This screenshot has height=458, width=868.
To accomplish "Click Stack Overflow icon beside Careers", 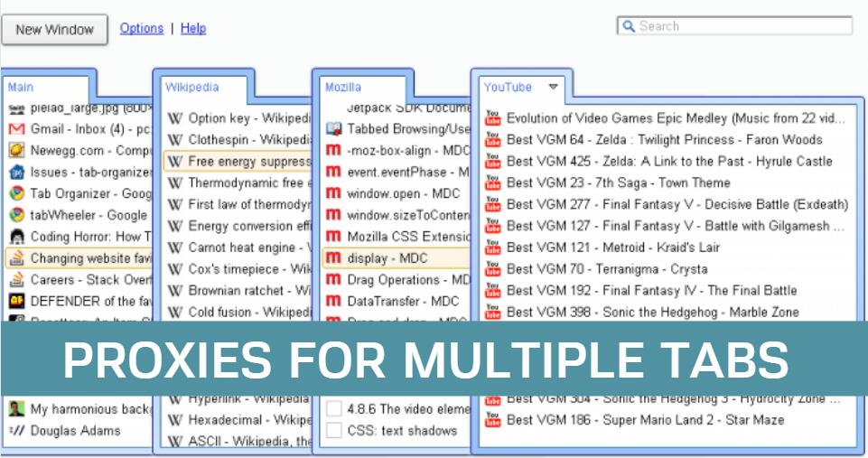I will [x=17, y=280].
